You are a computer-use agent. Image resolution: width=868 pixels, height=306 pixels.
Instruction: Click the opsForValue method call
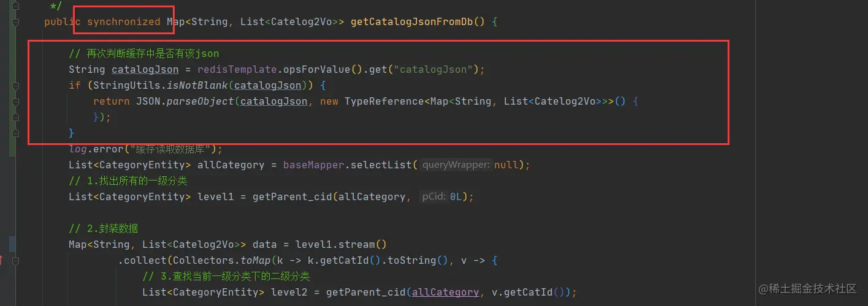(316, 70)
